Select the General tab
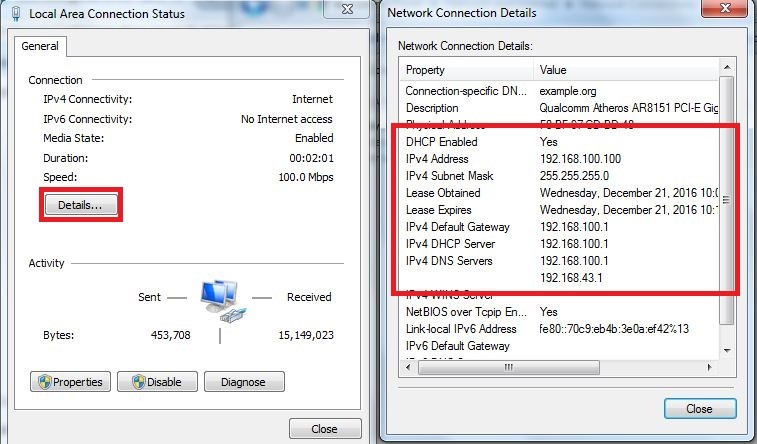This screenshot has width=757, height=444. point(41,46)
